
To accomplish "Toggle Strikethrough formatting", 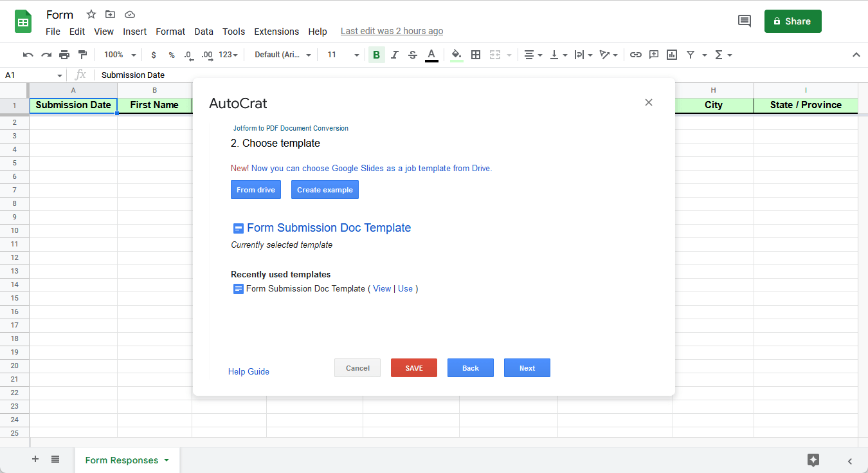I will (413, 55).
